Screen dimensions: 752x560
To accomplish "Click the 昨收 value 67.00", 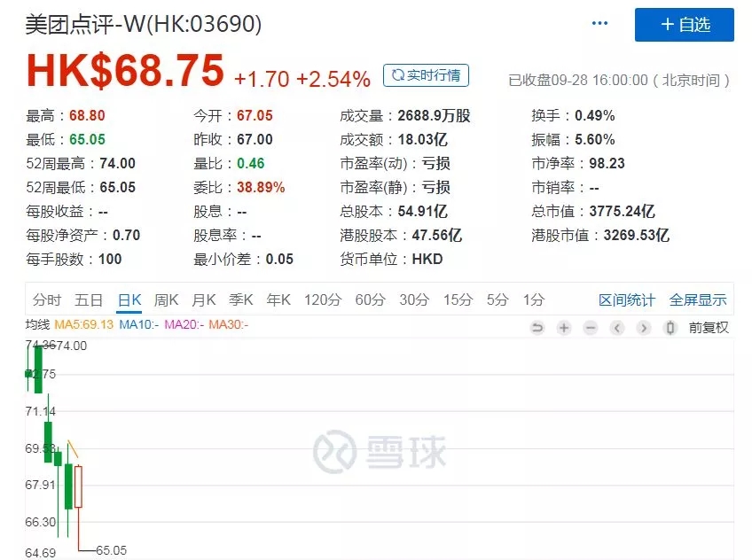I will [255, 139].
